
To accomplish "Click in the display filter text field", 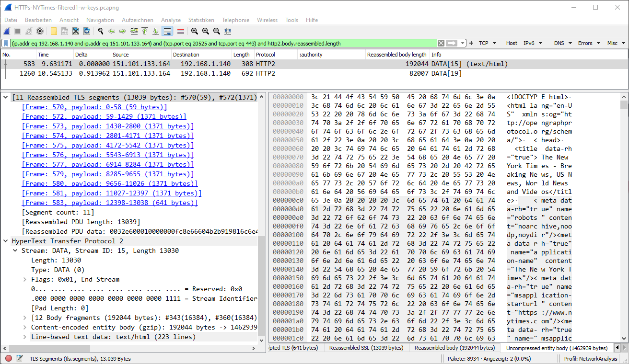I will pos(223,43).
